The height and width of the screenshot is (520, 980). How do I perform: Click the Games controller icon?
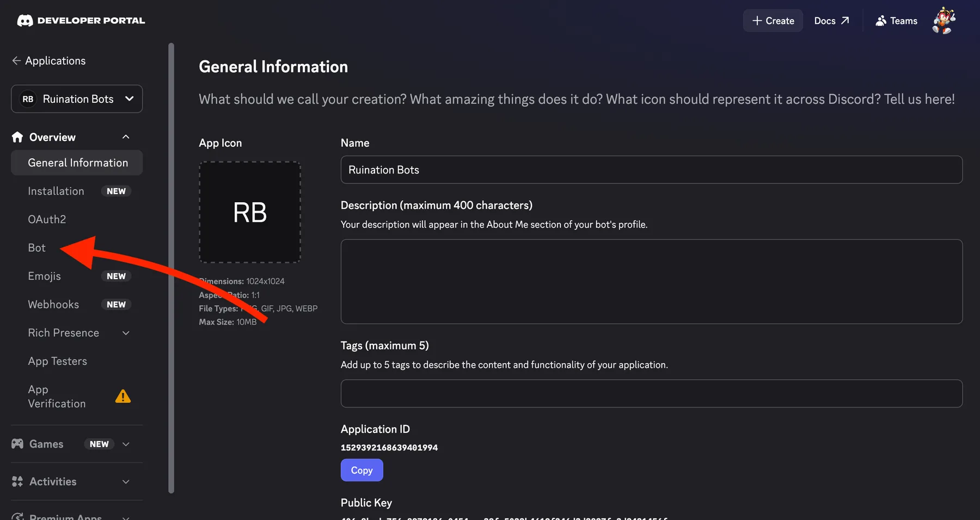tap(17, 444)
